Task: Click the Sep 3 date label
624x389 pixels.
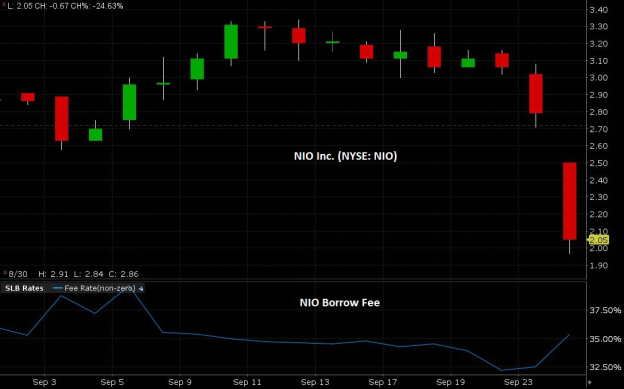Action: tap(44, 382)
